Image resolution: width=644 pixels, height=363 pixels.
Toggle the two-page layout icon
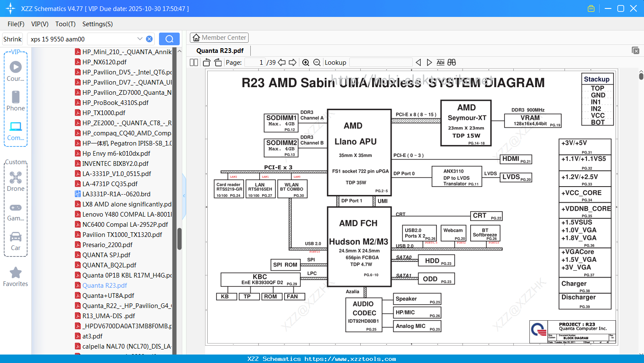coord(194,63)
